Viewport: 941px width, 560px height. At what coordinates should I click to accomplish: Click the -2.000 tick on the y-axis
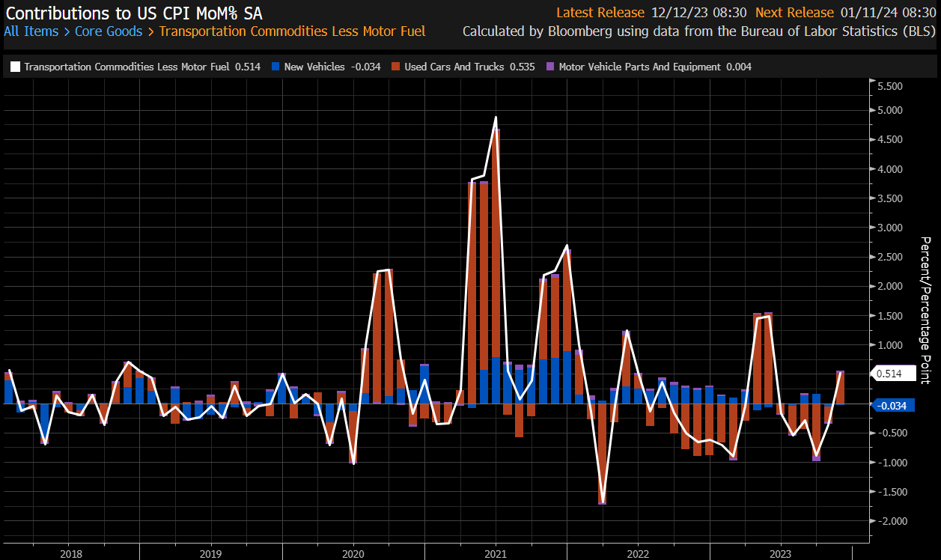pyautogui.click(x=888, y=521)
